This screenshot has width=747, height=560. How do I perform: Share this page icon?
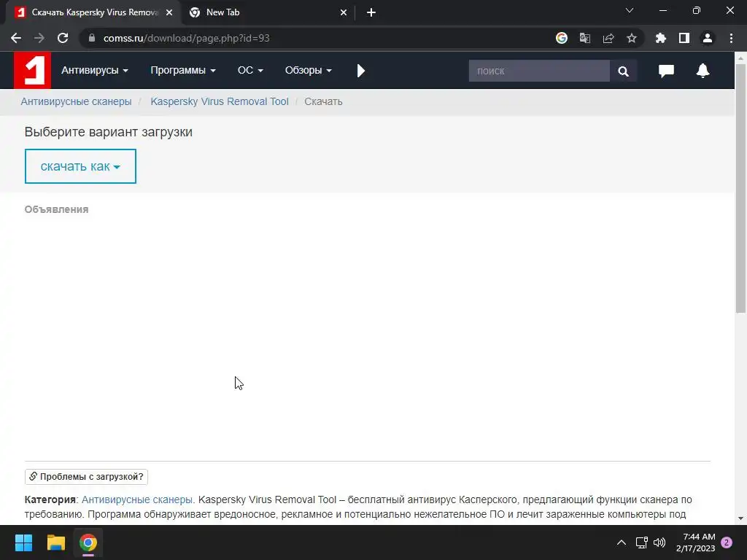[x=608, y=38]
